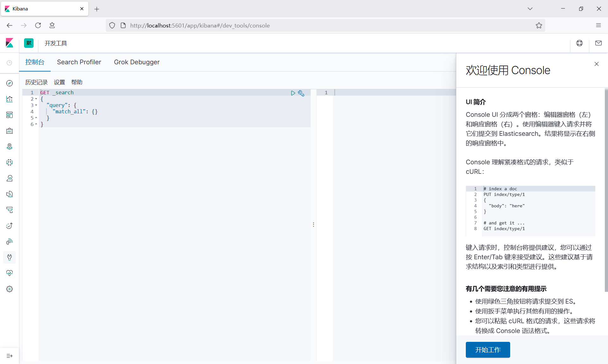608x364 pixels.
Task: Select the Discover compass icon in sidebar
Action: pyautogui.click(x=9, y=83)
